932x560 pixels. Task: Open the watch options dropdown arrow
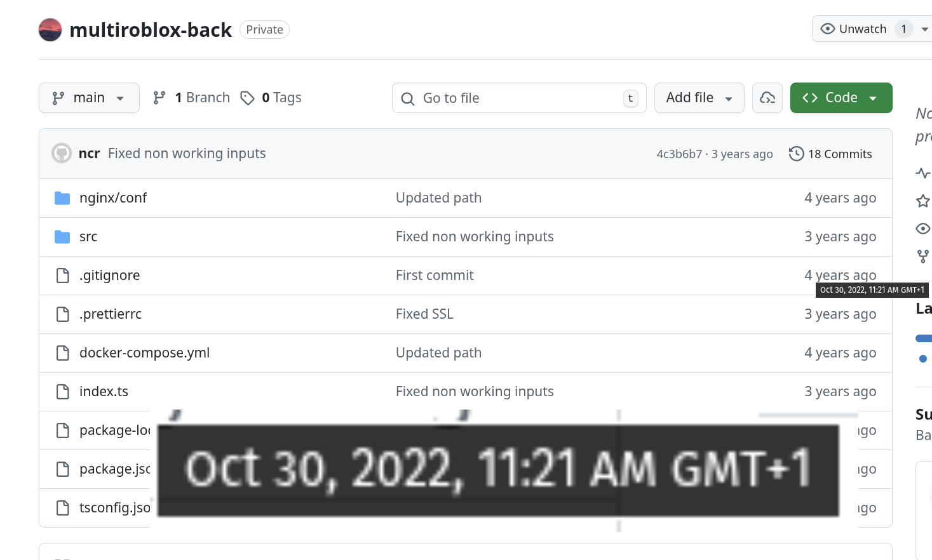point(924,29)
